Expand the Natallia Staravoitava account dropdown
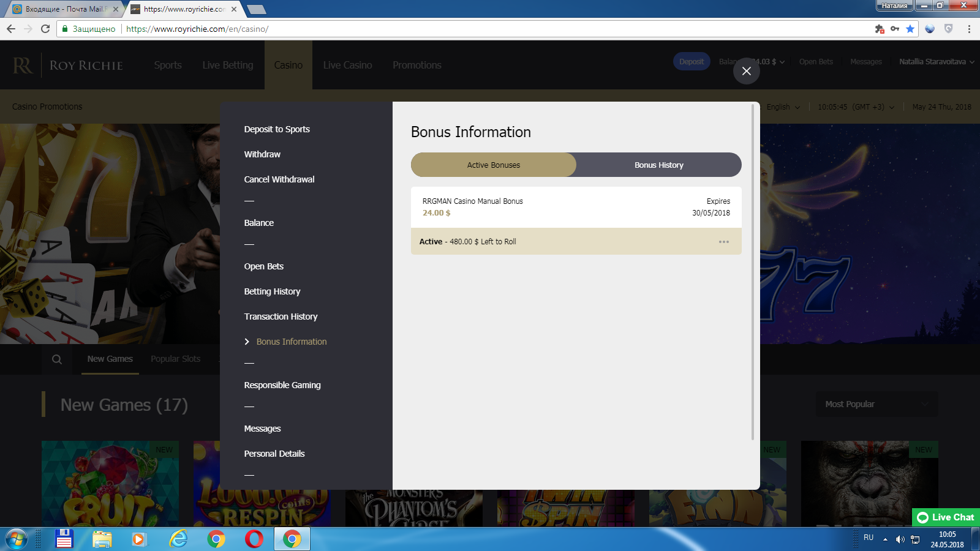 click(x=936, y=62)
